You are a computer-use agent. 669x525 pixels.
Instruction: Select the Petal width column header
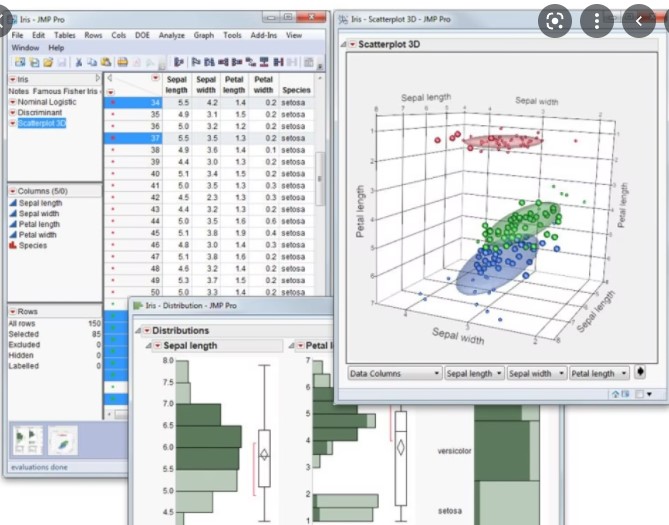point(263,85)
